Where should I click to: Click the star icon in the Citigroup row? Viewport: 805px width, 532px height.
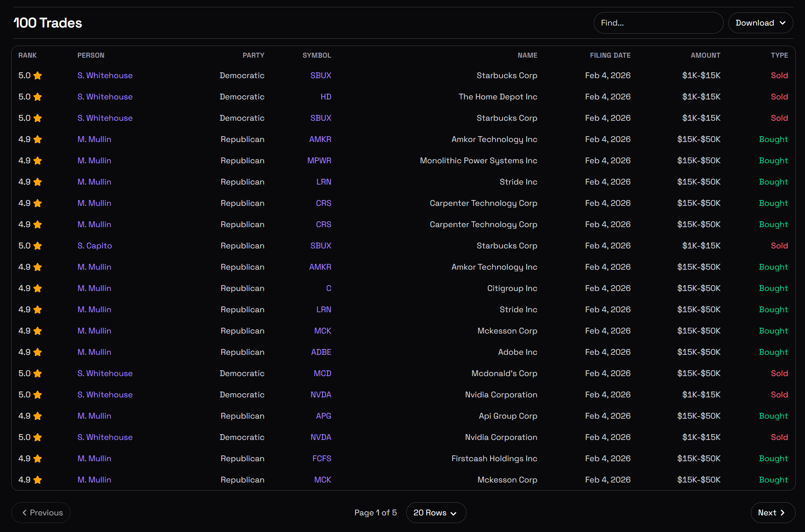coord(38,288)
